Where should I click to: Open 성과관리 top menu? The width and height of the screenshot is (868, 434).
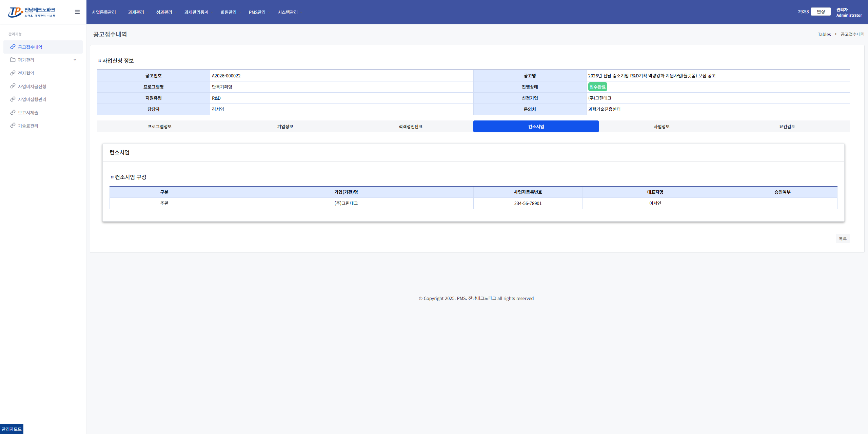pos(164,12)
